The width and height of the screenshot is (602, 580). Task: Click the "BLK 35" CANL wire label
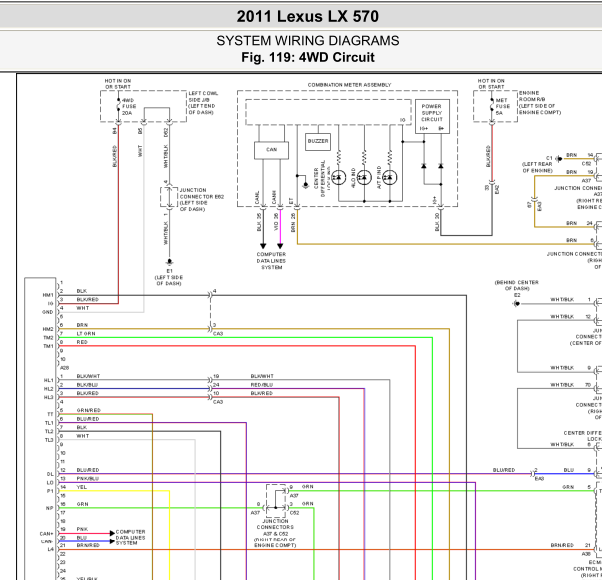(x=259, y=222)
